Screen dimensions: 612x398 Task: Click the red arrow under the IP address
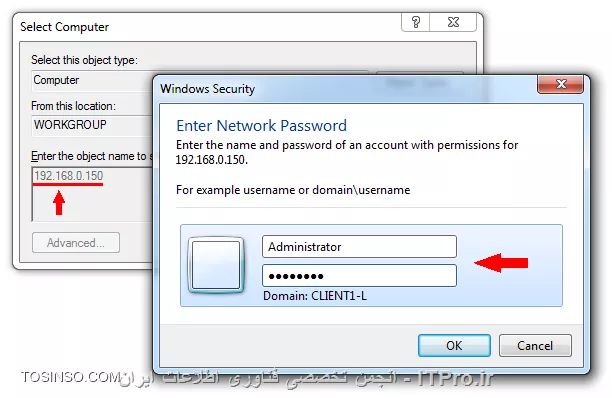click(x=59, y=203)
